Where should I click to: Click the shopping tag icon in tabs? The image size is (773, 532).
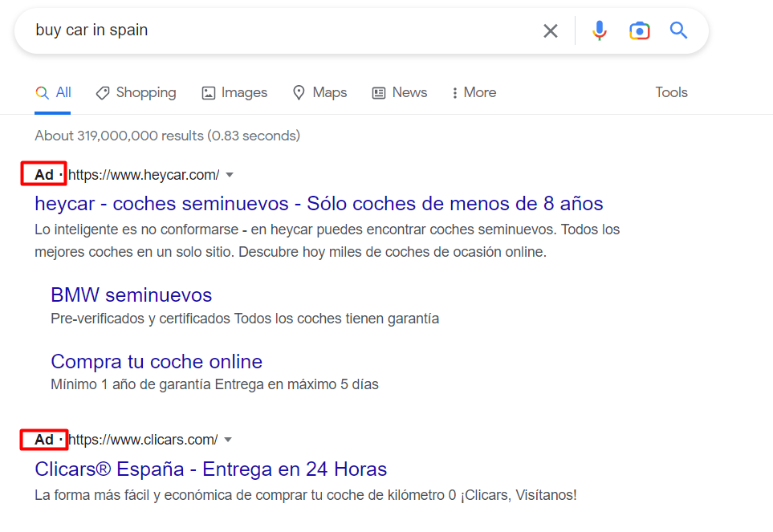click(x=103, y=92)
